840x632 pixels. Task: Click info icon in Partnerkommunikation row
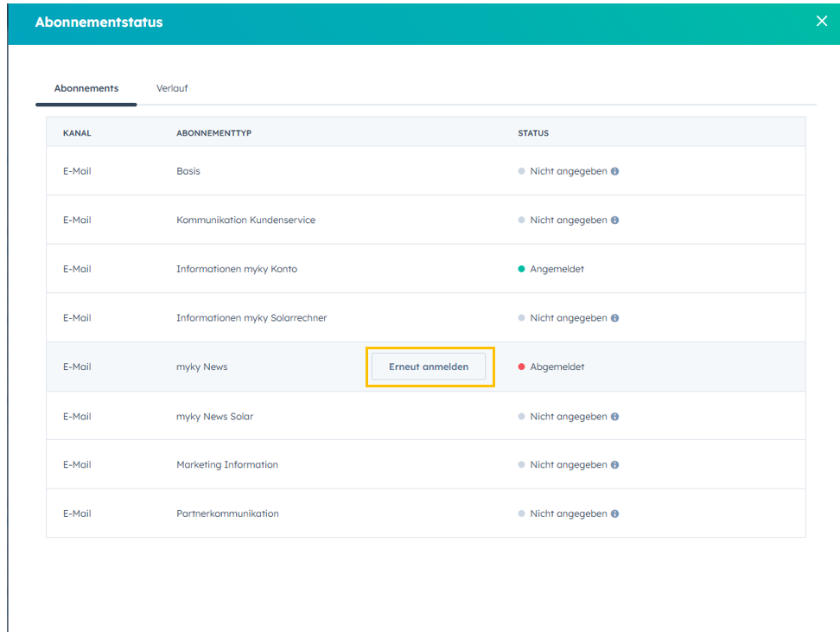coord(614,514)
